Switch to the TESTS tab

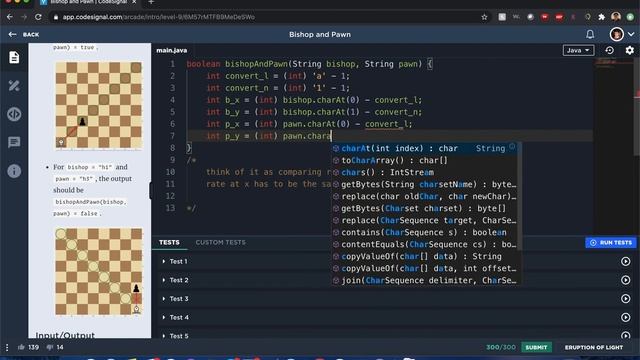coord(169,242)
